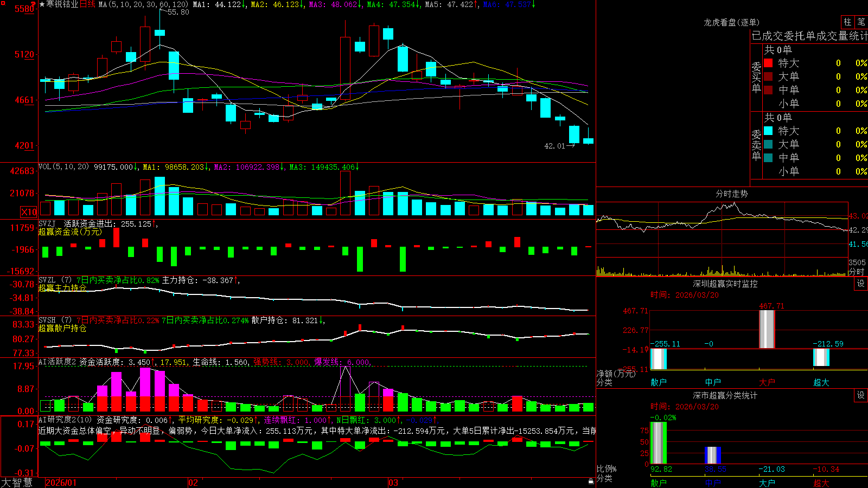The height and width of the screenshot is (488, 868).
Task: Click the 散户 bar in 实时监控 chart
Action: (x=659, y=359)
